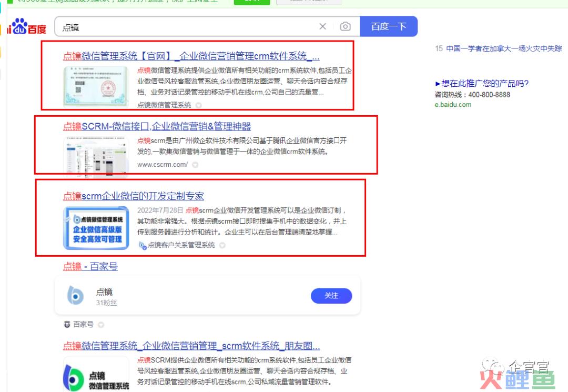Click the 百家号 source label
568x392 pixels.
83,325
